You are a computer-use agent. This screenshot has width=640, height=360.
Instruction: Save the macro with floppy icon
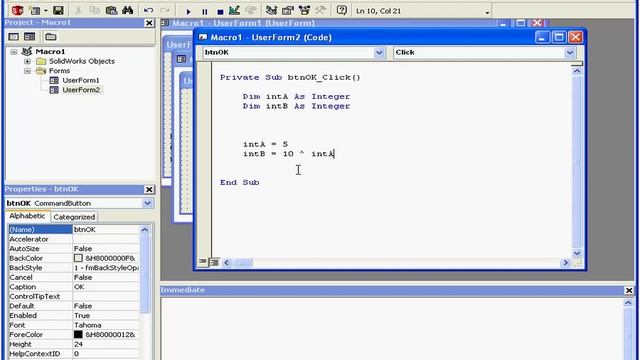coord(58,11)
